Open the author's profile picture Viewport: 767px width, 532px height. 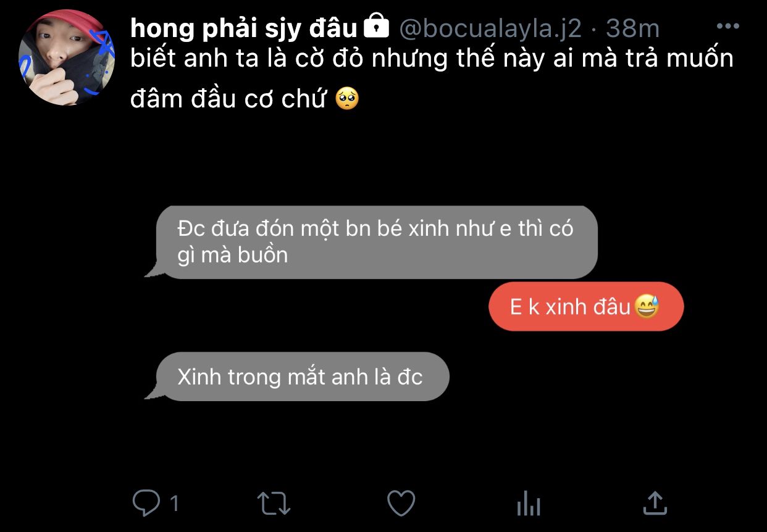coord(67,57)
